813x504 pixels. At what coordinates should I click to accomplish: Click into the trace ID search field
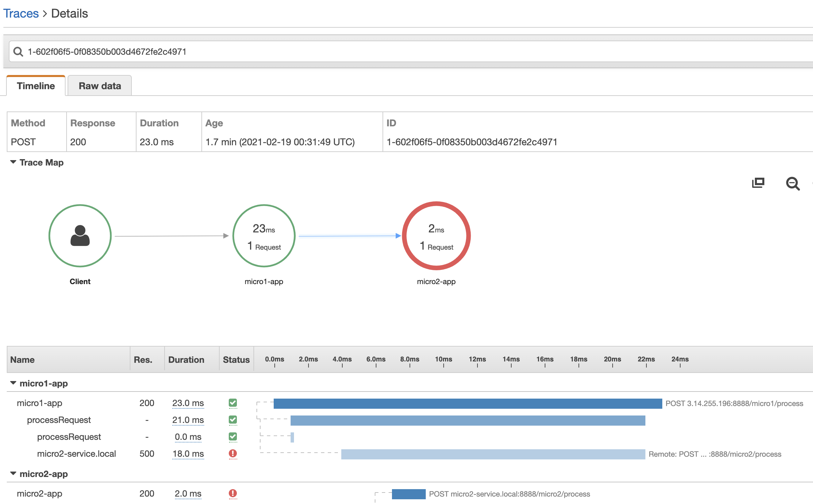[x=405, y=52]
